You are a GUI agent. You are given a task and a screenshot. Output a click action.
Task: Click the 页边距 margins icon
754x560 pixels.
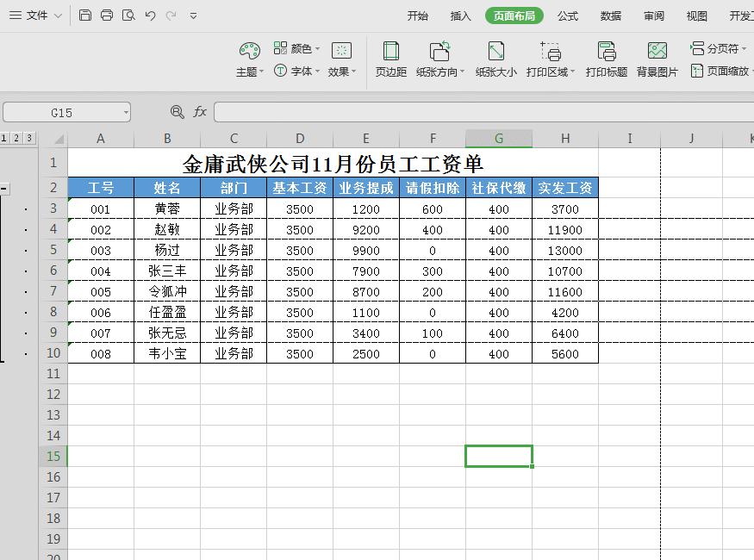click(x=391, y=59)
